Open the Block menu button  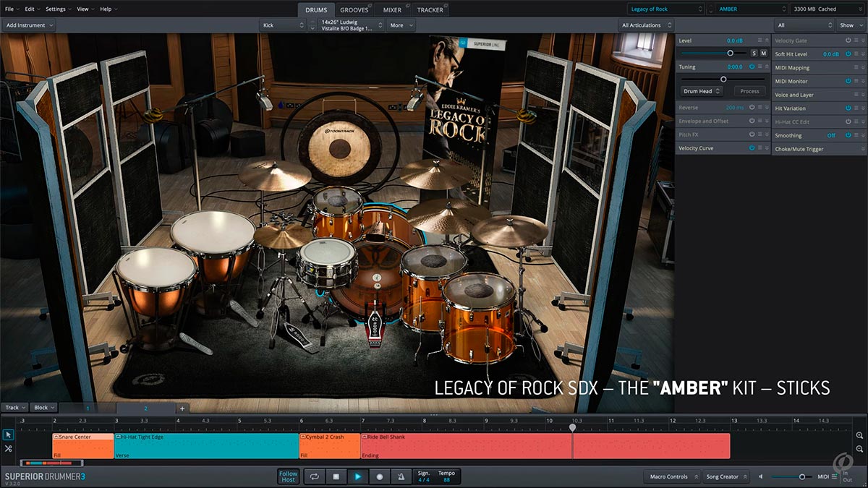click(43, 408)
